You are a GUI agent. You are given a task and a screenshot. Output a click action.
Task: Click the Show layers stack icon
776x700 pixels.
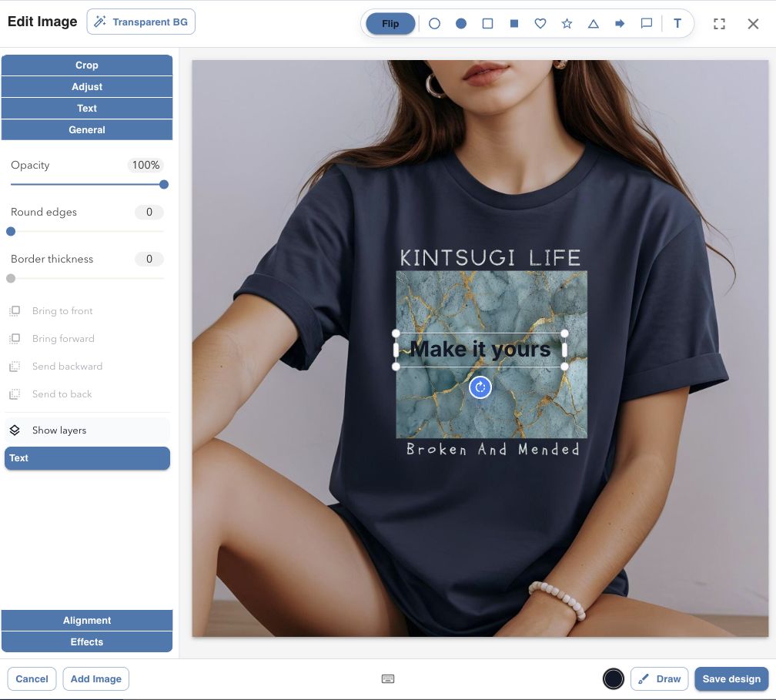click(x=15, y=430)
